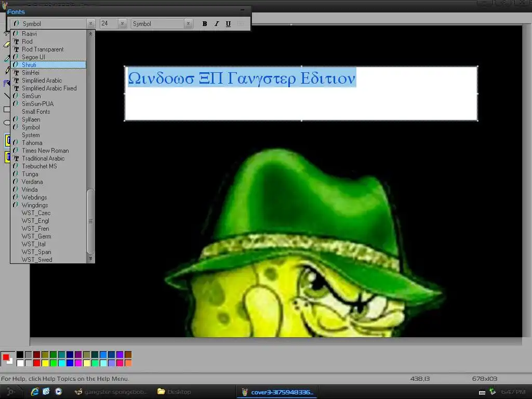Click the font list scrollbar thumb
This screenshot has height=399, width=532.
(90, 221)
